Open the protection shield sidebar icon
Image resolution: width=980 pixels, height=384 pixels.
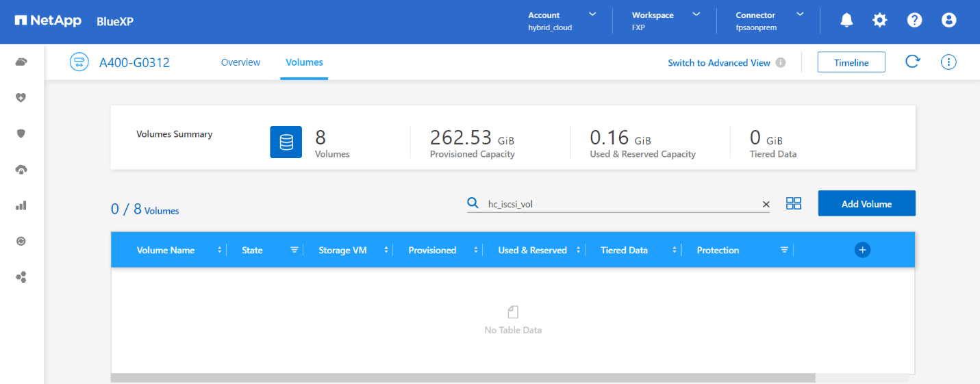point(21,133)
